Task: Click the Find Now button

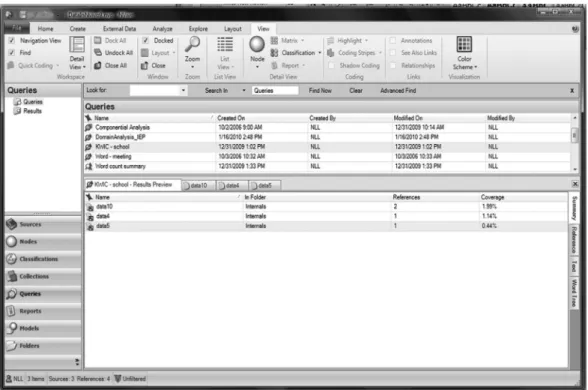Action: click(x=320, y=90)
